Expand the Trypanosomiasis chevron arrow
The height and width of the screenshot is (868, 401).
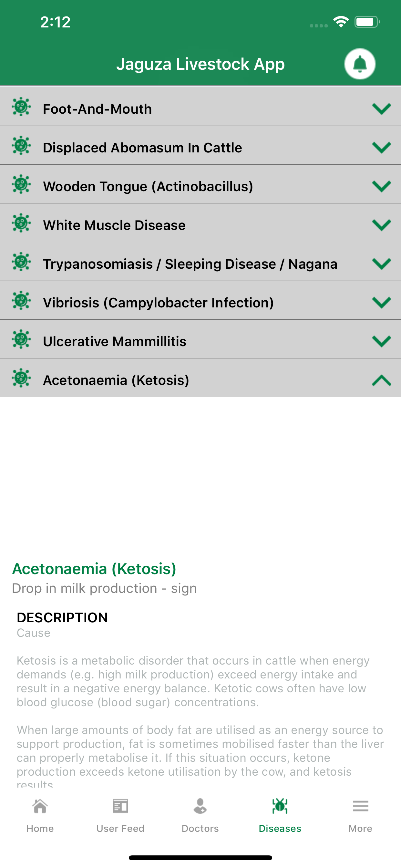pyautogui.click(x=381, y=264)
